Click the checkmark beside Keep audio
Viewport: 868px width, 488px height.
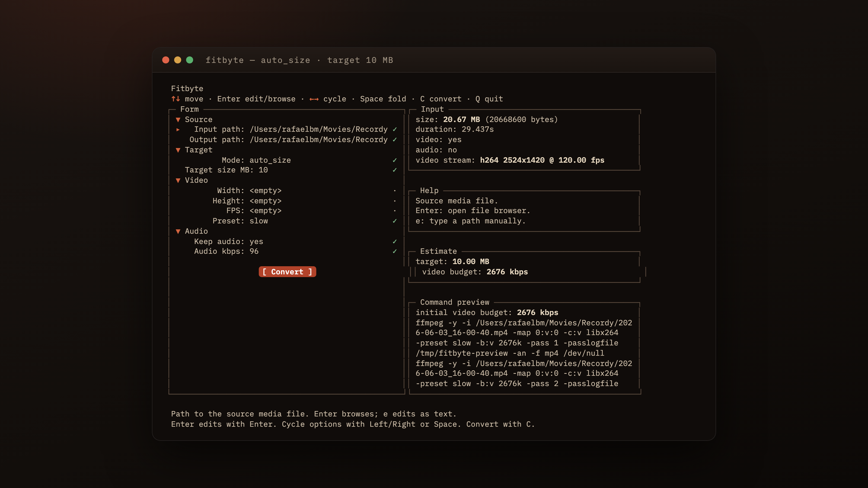tap(395, 242)
